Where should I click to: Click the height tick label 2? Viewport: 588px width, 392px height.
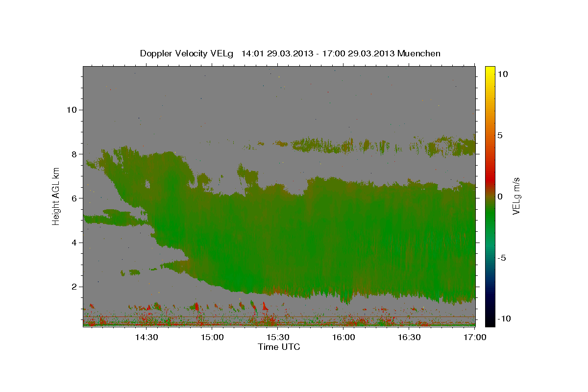pos(74,287)
